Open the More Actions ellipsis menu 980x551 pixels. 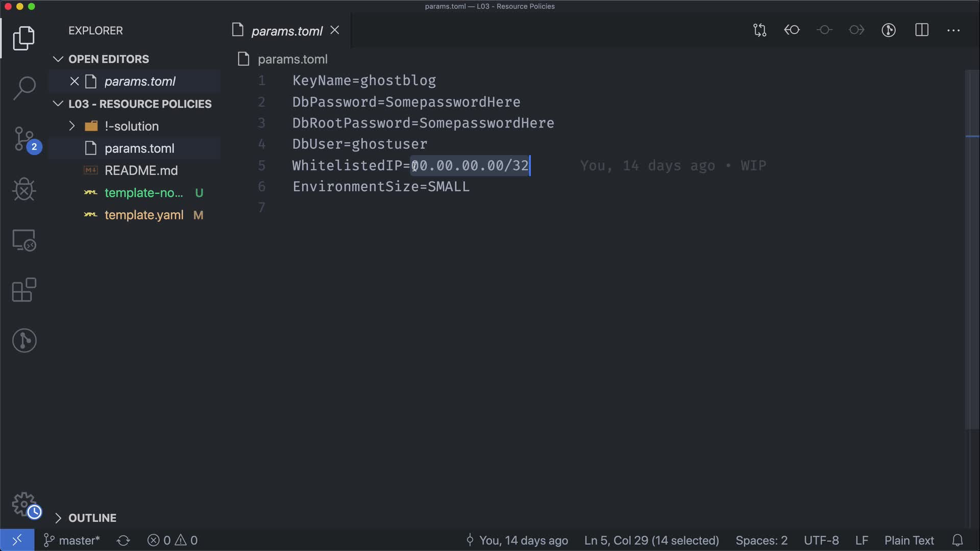953,30
